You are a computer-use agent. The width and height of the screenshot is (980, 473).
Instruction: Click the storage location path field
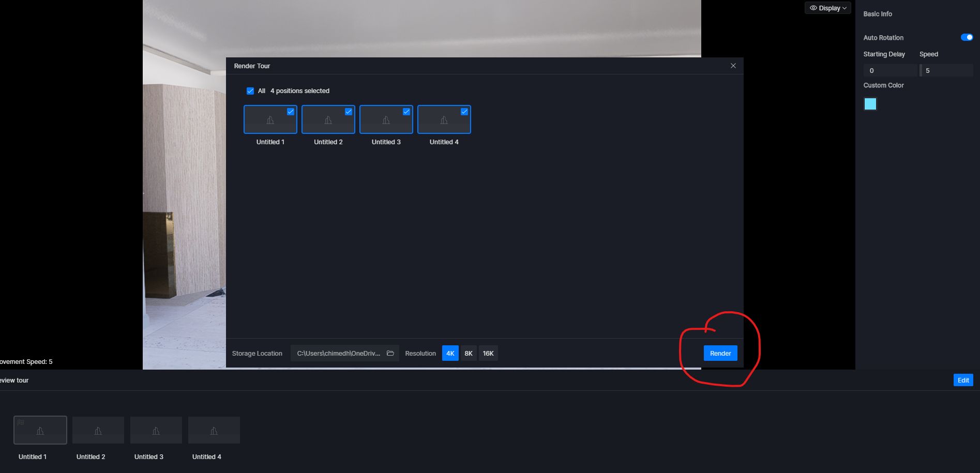(338, 354)
